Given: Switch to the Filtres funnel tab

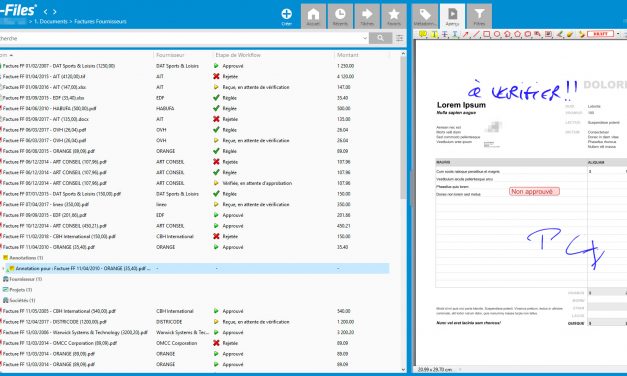Looking at the screenshot, I should pyautogui.click(x=479, y=16).
